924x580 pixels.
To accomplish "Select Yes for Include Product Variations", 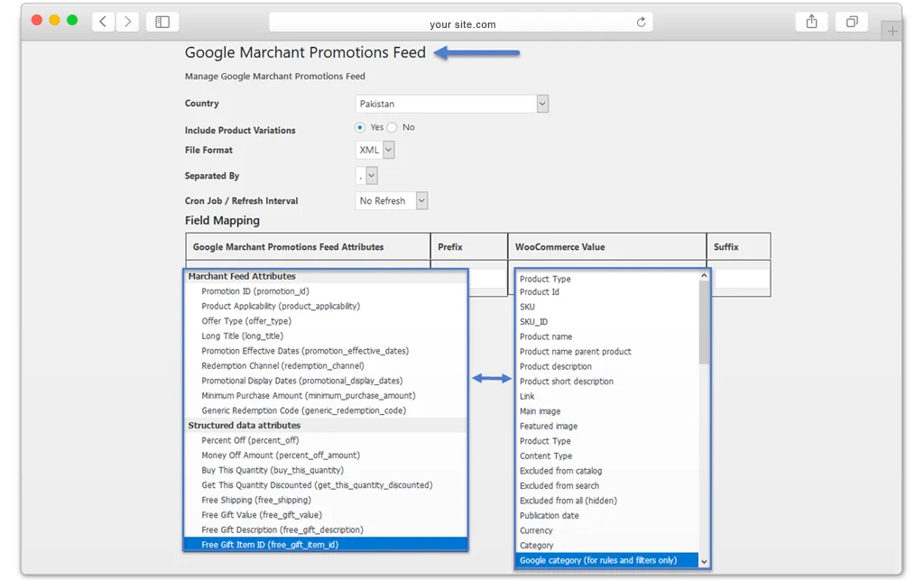I will pyautogui.click(x=360, y=127).
